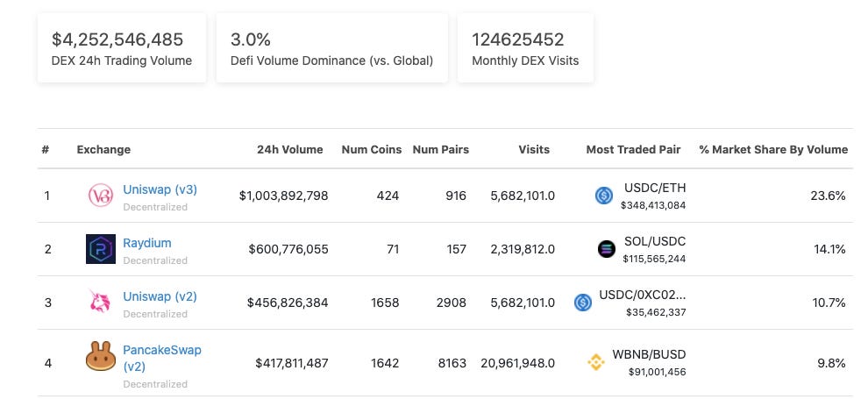The image size is (868, 399).
Task: Click the Monthly DEX Visits card
Action: [x=525, y=48]
